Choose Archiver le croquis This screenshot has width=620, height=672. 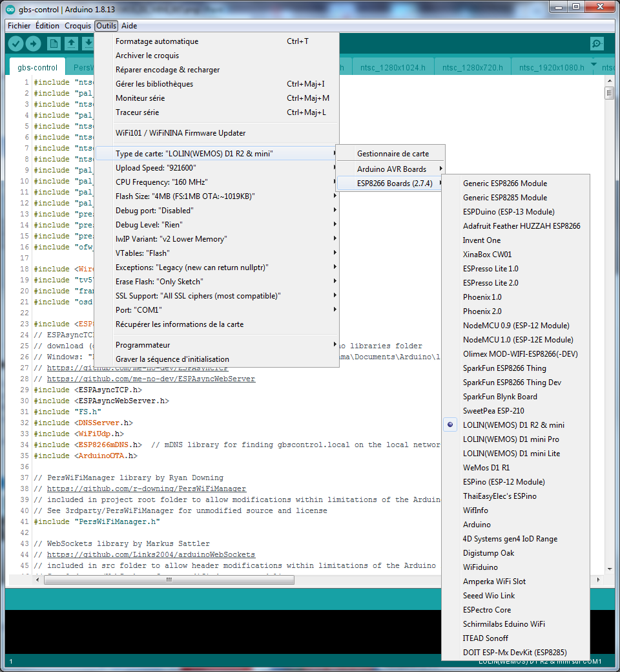click(217, 56)
